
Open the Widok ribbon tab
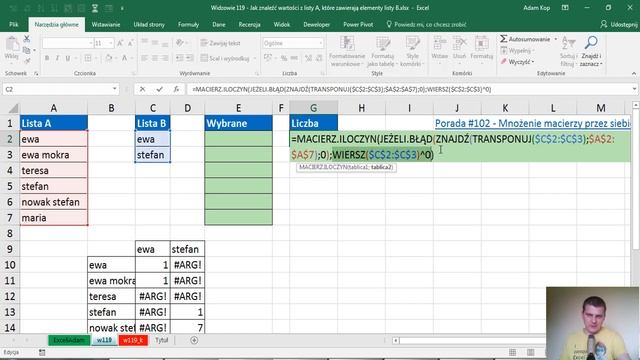pos(282,24)
